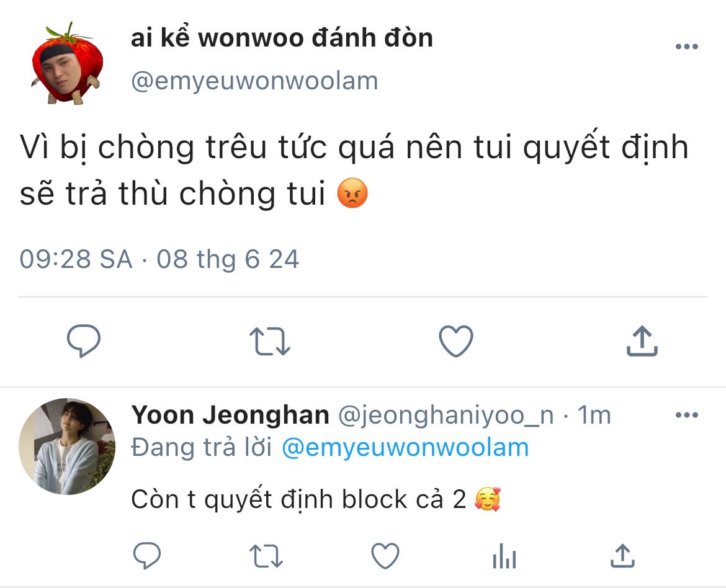Image resolution: width=726 pixels, height=588 pixels.
Task: Open more options for the main tweet
Action: click(687, 47)
